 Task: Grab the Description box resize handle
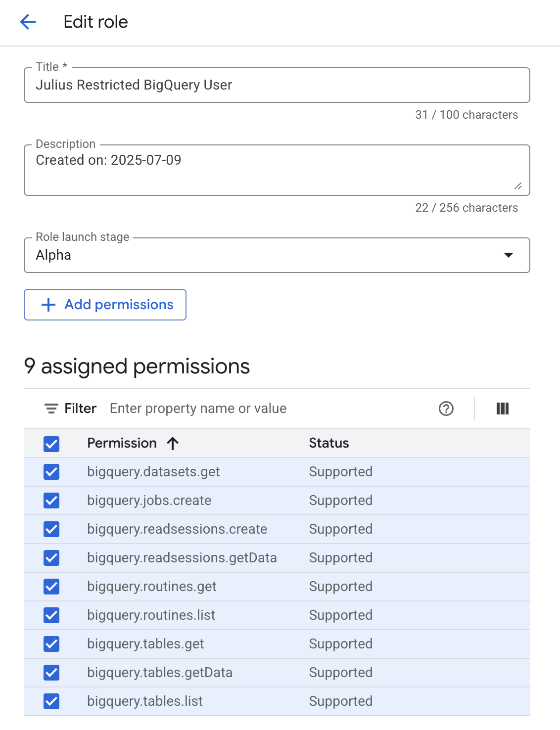pos(518,186)
